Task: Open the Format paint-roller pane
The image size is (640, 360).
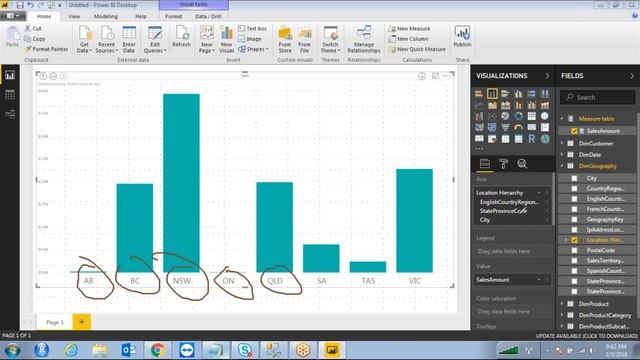Action: [x=503, y=164]
